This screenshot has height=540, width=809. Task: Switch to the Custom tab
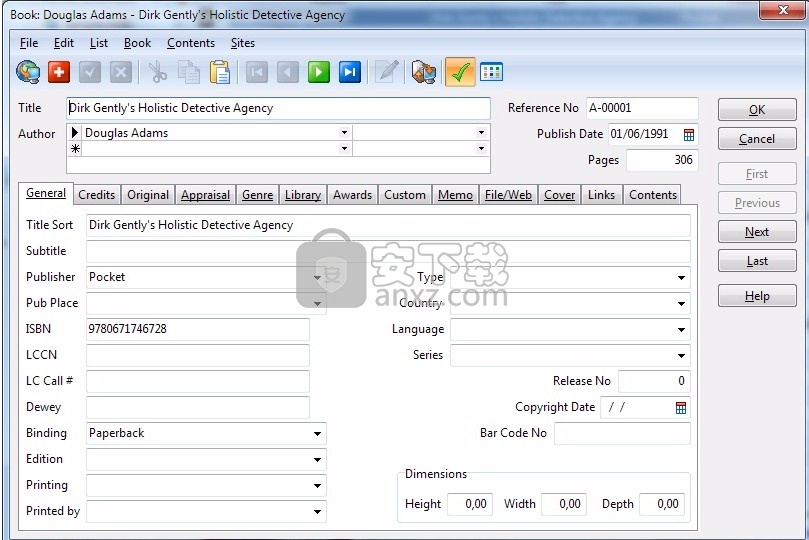pos(405,195)
